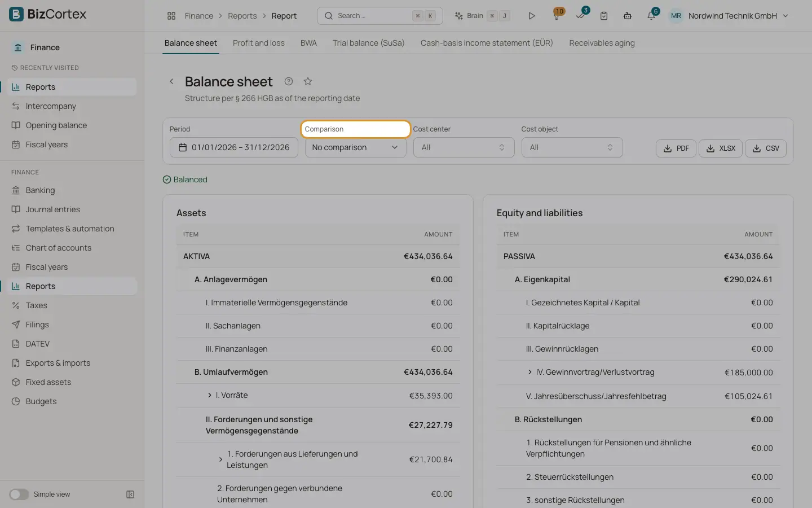Open the apps grid icon beside Finance breadcrumb
The image size is (812, 508).
[171, 16]
